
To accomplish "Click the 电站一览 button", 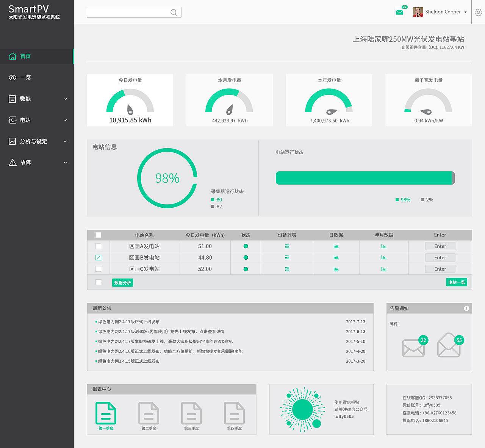I will tap(457, 282).
